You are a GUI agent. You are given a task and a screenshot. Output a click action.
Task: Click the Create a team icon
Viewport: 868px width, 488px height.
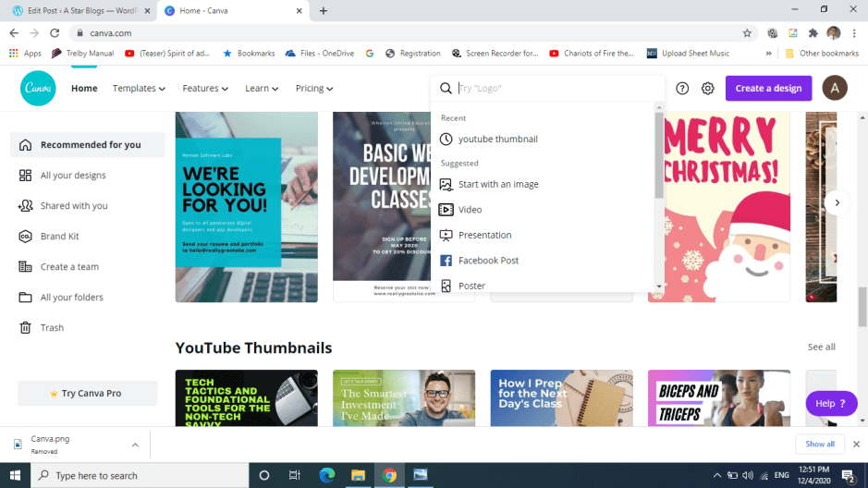(26, 267)
